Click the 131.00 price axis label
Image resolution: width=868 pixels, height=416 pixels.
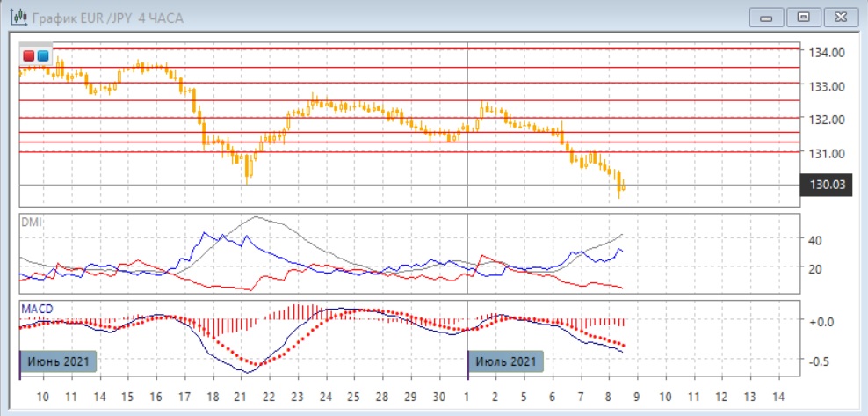(x=827, y=153)
